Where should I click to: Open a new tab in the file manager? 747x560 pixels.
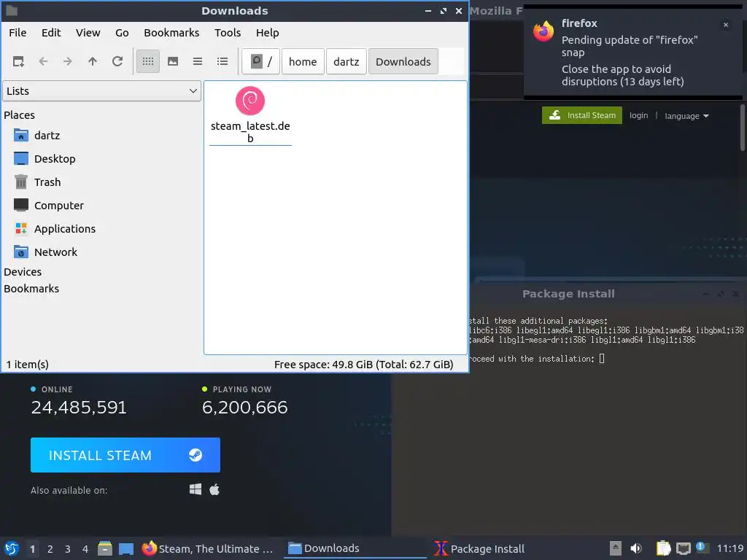coord(18,61)
